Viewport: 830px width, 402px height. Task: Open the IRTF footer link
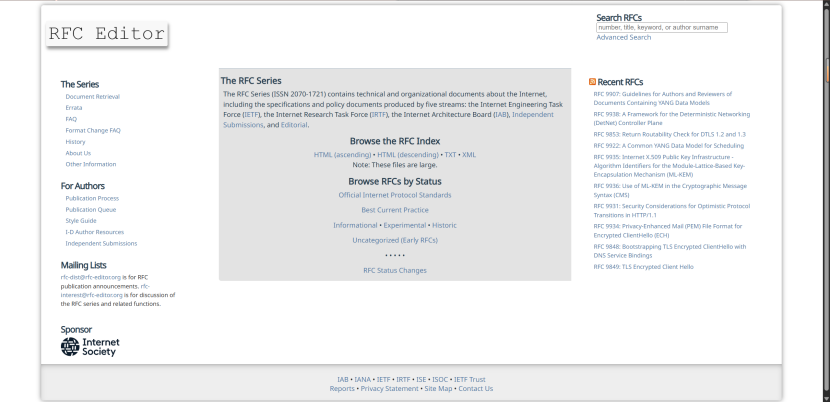[x=403, y=379]
